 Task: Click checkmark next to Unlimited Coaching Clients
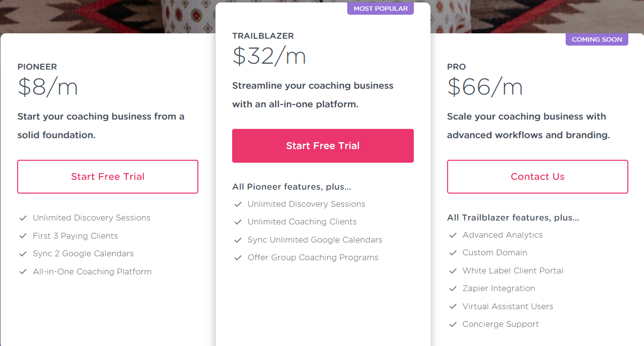238,222
